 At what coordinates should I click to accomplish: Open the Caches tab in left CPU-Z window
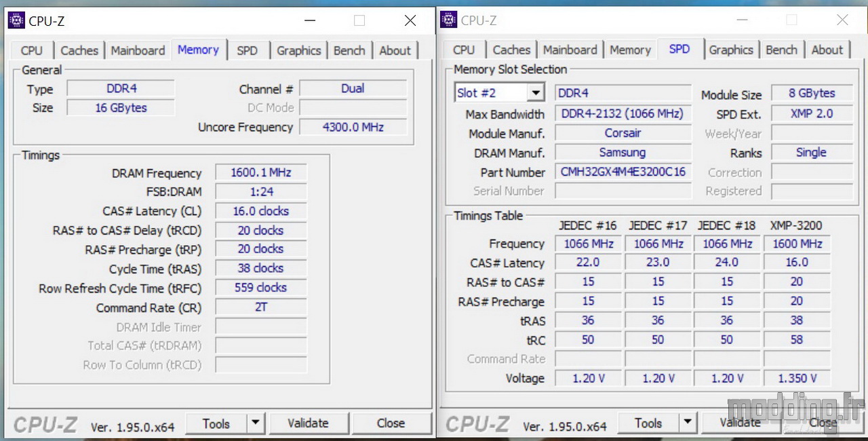(79, 50)
